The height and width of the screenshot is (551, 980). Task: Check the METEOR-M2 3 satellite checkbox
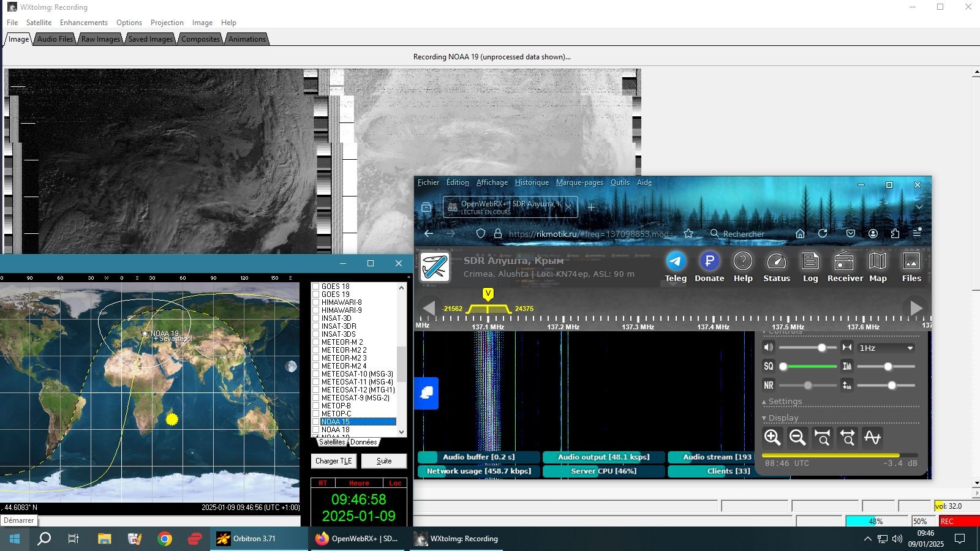[316, 358]
